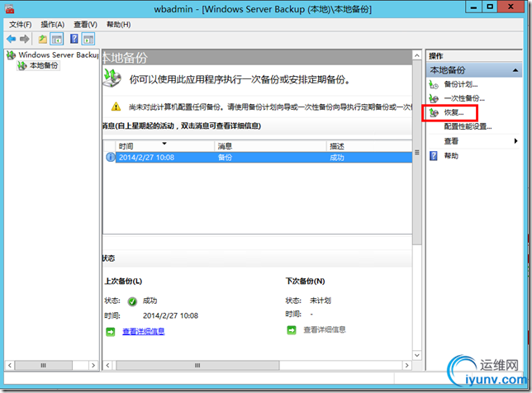
Task: Click the info icon in message row
Action: point(110,158)
